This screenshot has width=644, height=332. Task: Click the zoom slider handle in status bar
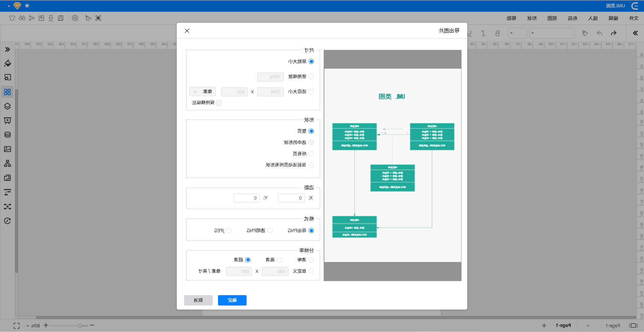(x=80, y=326)
